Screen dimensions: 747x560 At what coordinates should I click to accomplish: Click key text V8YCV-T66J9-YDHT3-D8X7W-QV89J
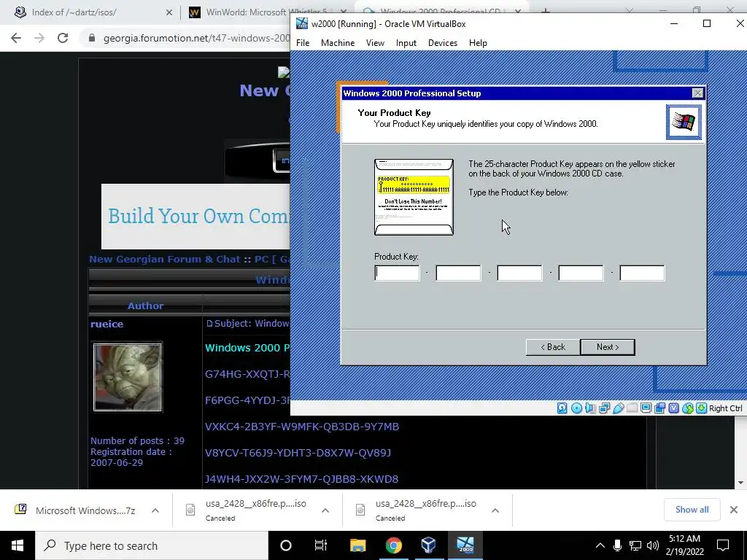[298, 453]
